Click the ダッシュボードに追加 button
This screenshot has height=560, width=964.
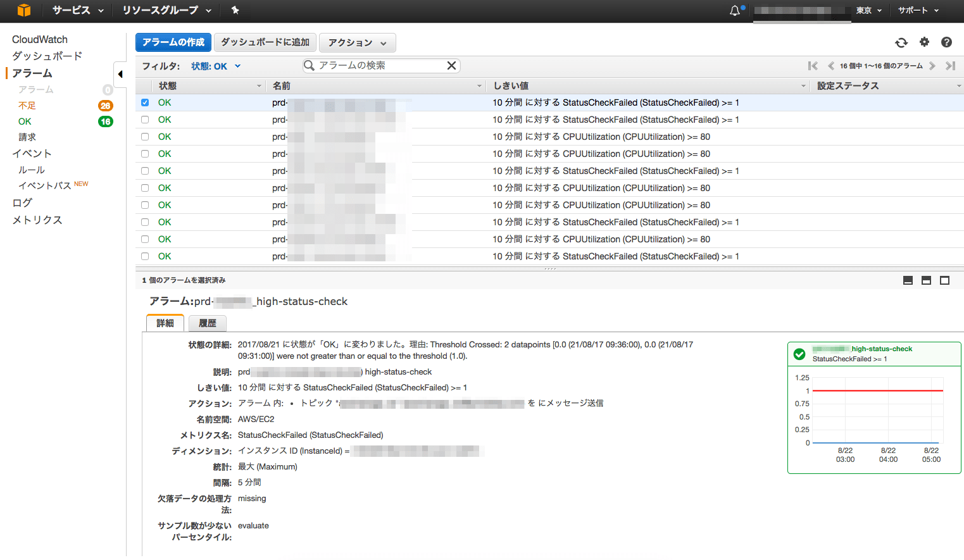pyautogui.click(x=265, y=42)
